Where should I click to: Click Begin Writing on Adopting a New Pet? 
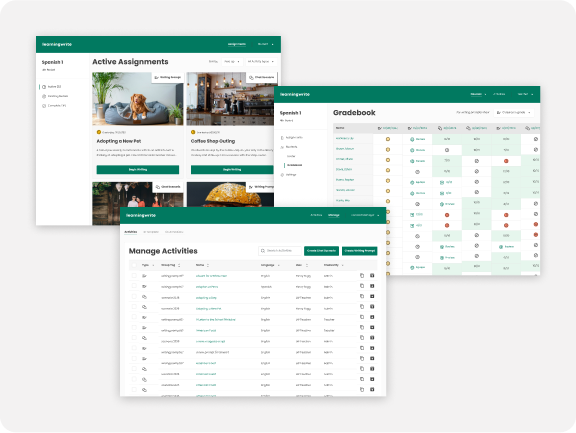(138, 170)
